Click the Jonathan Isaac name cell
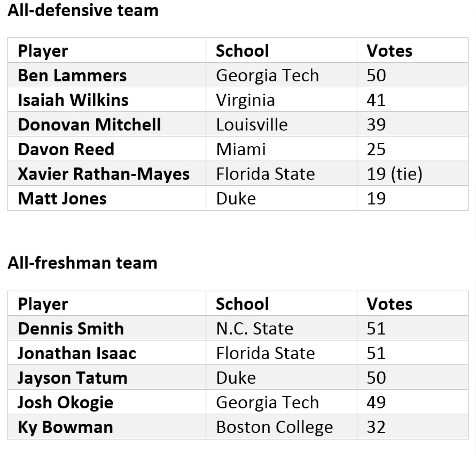Screen dimensions: 476x456 pos(77,353)
